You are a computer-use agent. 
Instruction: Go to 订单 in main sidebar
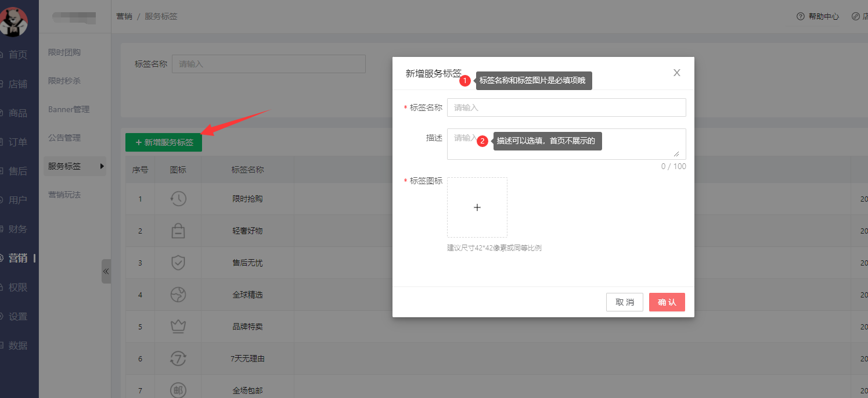17,142
